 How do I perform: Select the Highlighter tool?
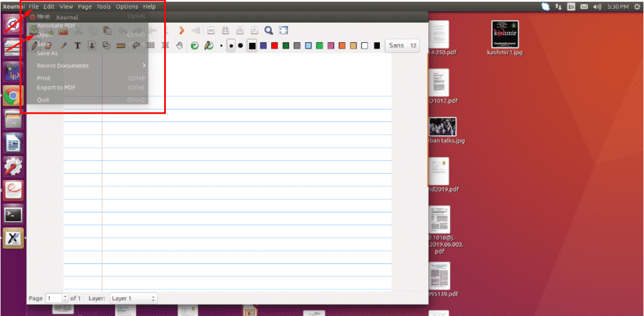click(x=63, y=45)
